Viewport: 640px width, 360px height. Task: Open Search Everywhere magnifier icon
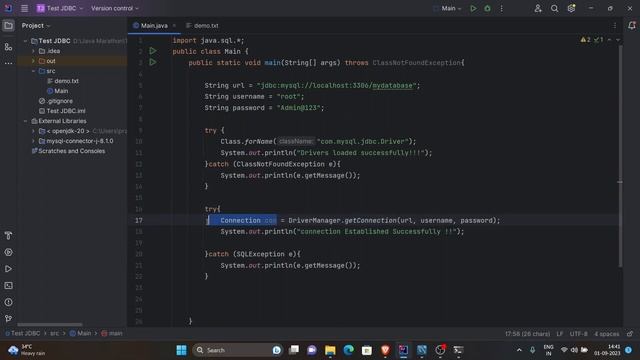tap(554, 8)
